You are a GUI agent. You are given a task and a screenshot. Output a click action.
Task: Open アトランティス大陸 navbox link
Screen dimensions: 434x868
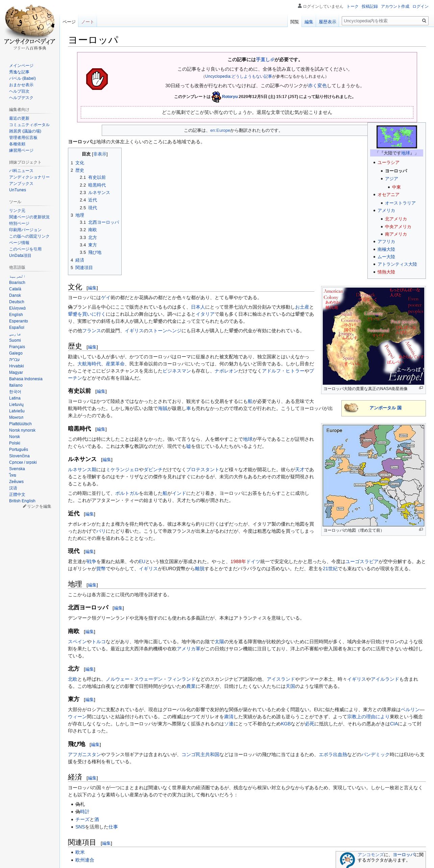click(x=397, y=264)
